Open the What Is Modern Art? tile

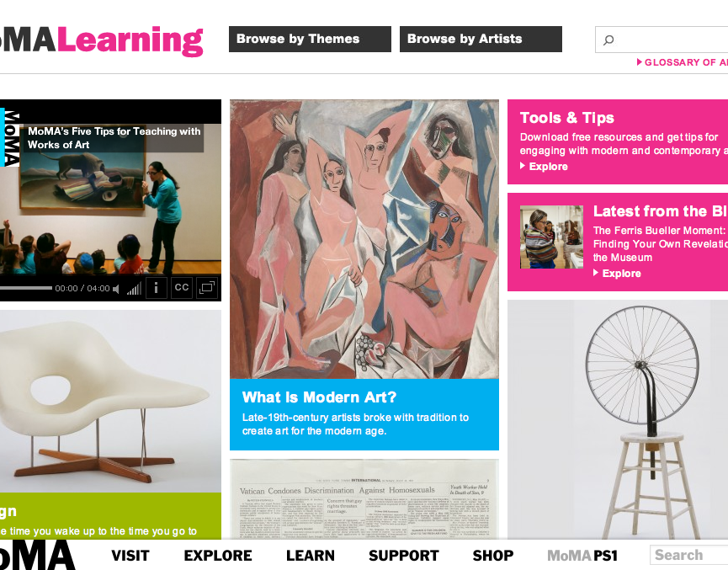[364, 274]
